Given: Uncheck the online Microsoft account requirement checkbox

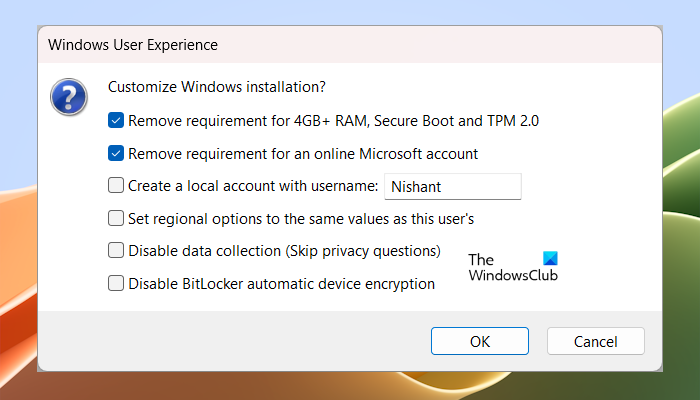Looking at the screenshot, I should point(116,154).
